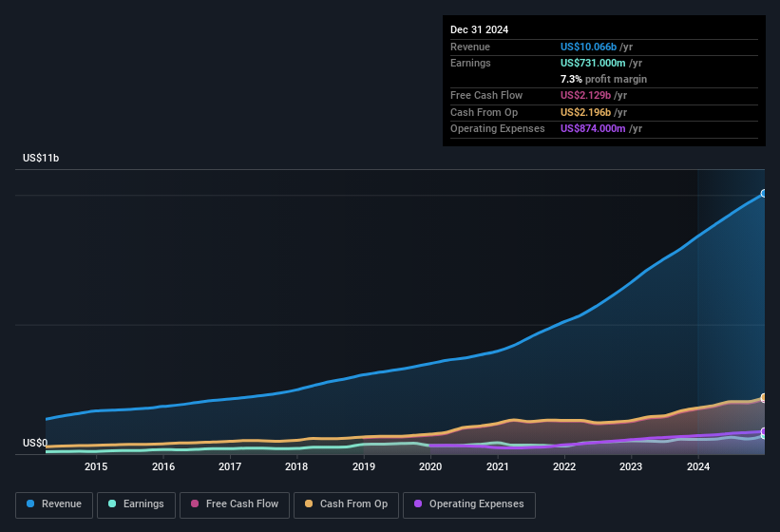Click the 2018 x-axis label
Image resolution: width=780 pixels, height=532 pixels.
296,466
